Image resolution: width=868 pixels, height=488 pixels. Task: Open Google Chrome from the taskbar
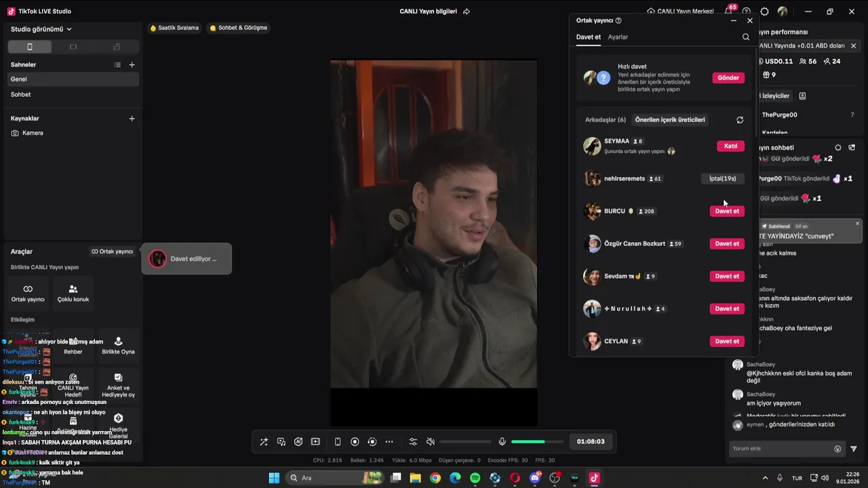tap(435, 479)
